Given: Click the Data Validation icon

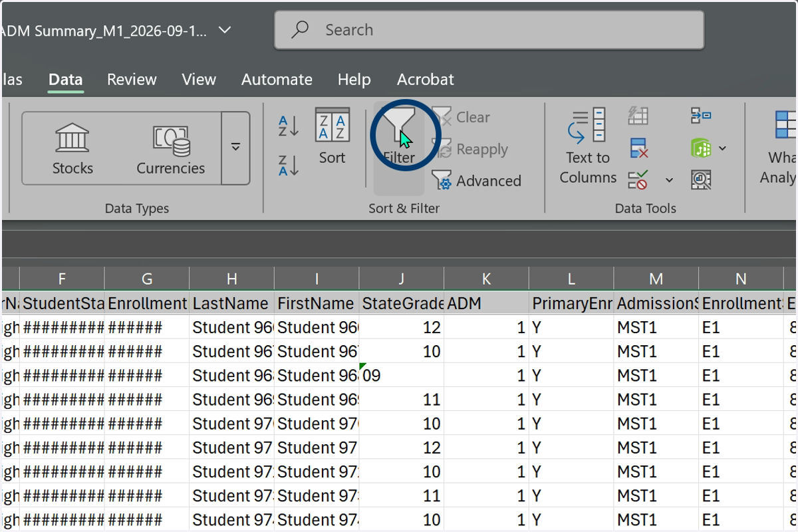Looking at the screenshot, I should coord(638,180).
